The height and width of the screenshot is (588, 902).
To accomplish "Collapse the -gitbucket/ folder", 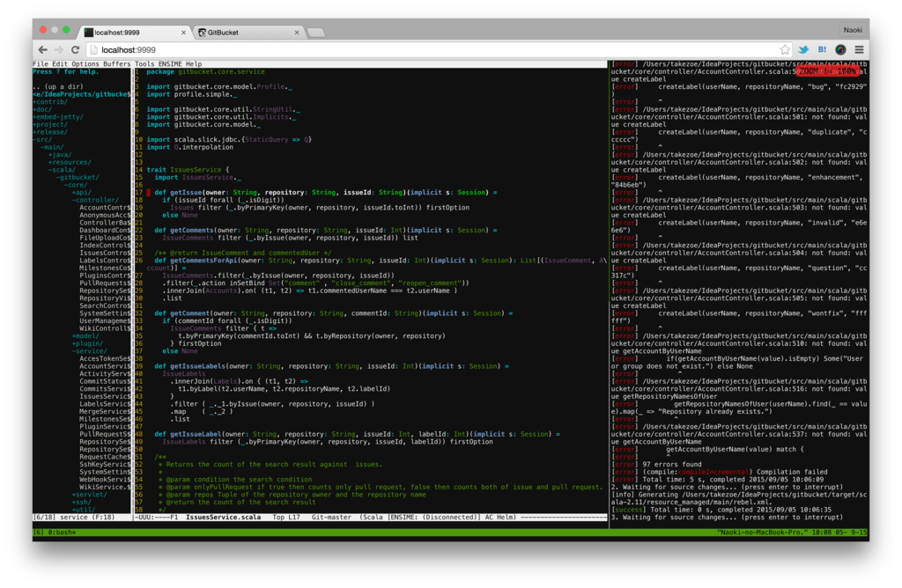I will pos(78,177).
